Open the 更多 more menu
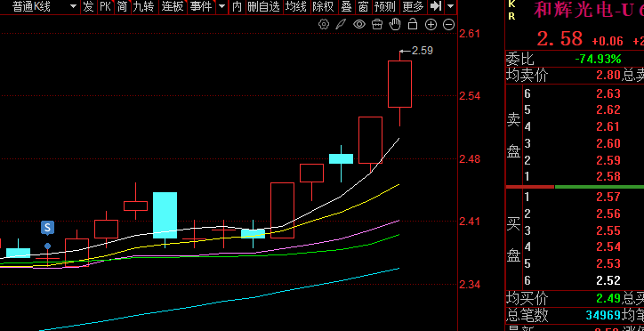The image size is (644, 331). pos(414,6)
